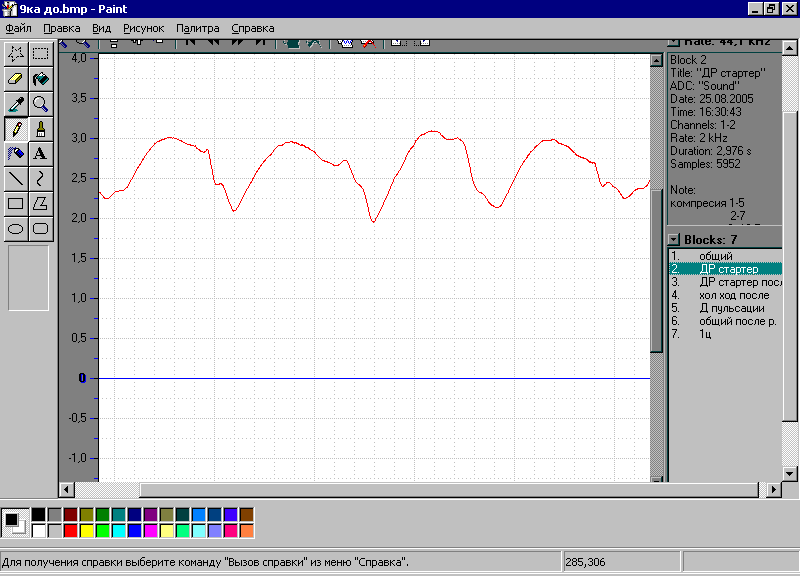
Task: Pick the Fill With Color bucket tool
Action: point(41,79)
